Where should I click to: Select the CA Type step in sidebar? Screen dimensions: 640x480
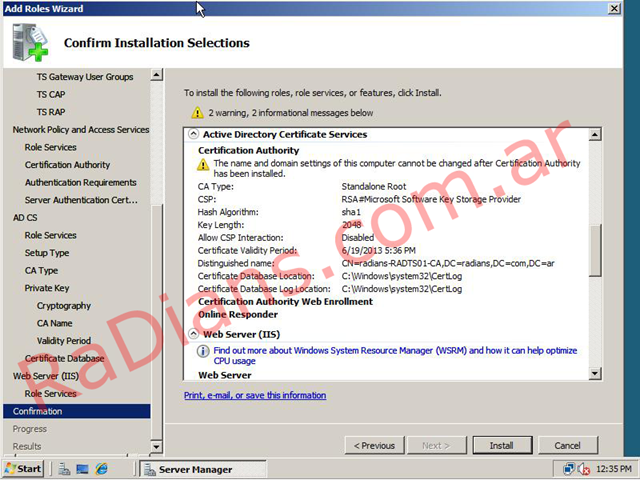pos(41,271)
